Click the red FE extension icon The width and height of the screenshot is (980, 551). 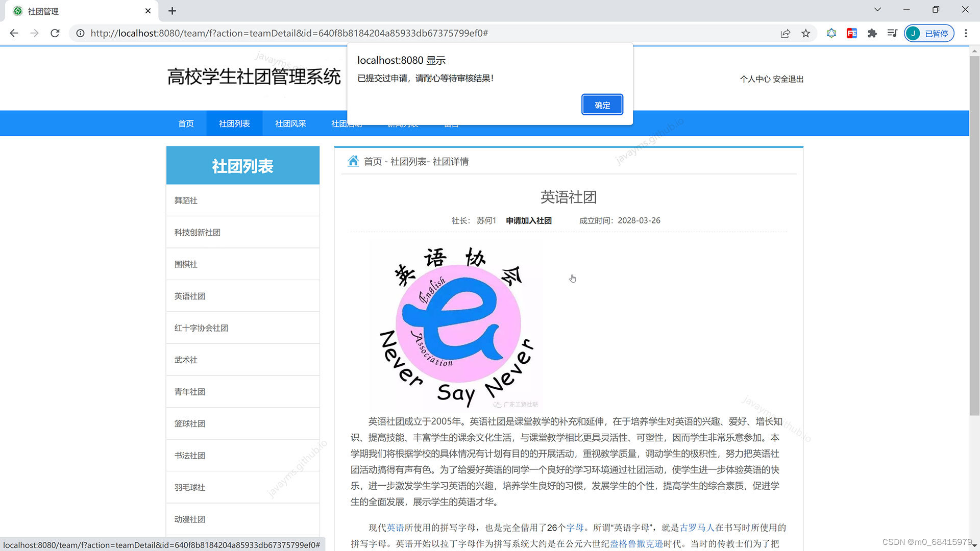pyautogui.click(x=851, y=33)
